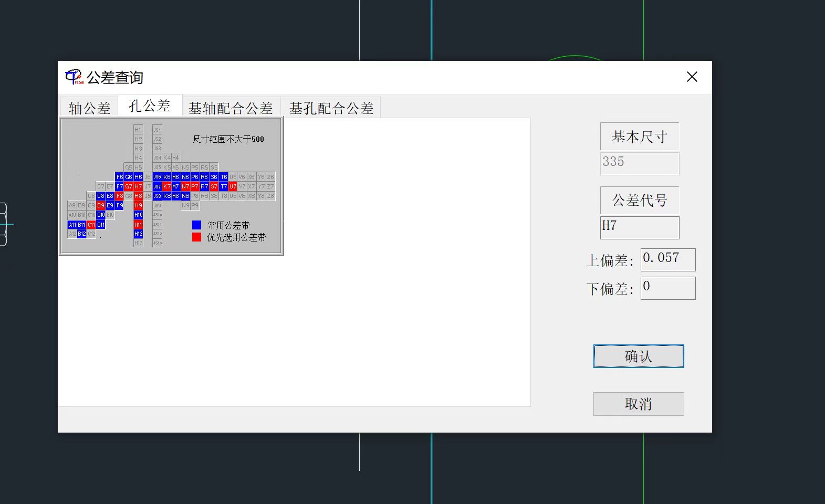Click the 下偏差 value field
The height and width of the screenshot is (504, 825).
point(667,288)
